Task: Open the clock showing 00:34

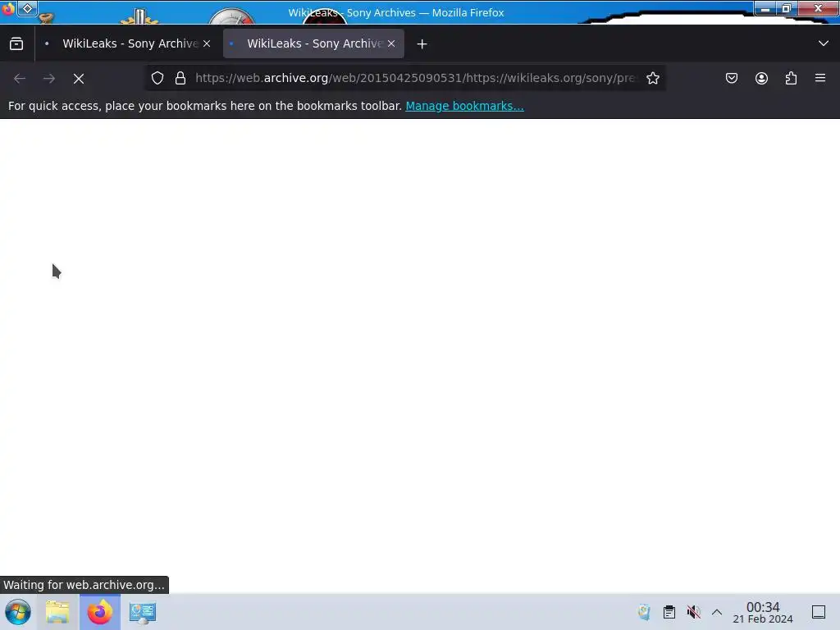Action: 763,612
